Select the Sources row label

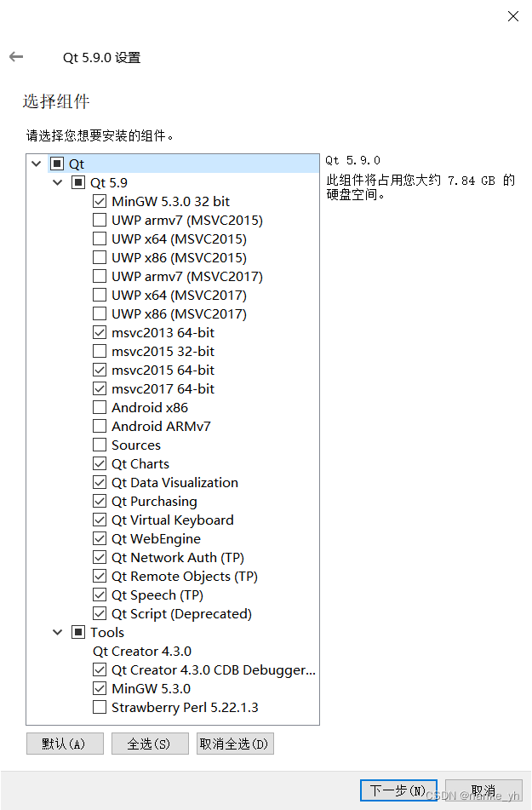click(136, 445)
